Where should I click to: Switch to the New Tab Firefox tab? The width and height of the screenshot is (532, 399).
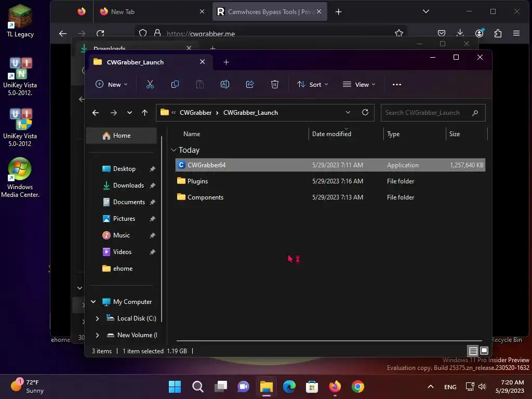tap(152, 12)
